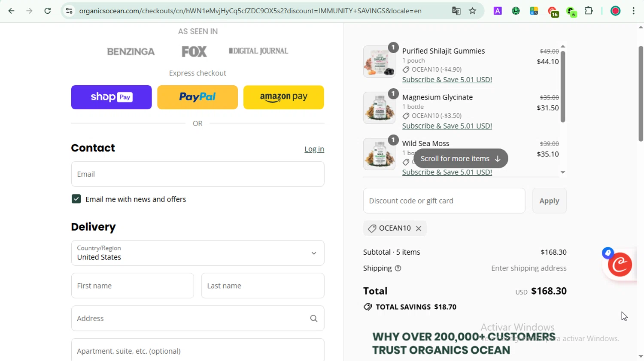Viewport: 644px width, 361px height.
Task: Open the green hexagon extension icon
Action: point(571,12)
